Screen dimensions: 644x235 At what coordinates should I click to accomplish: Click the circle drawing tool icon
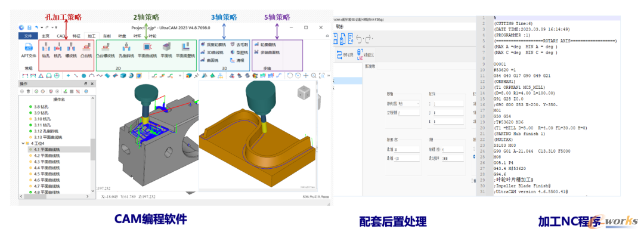click(84, 76)
